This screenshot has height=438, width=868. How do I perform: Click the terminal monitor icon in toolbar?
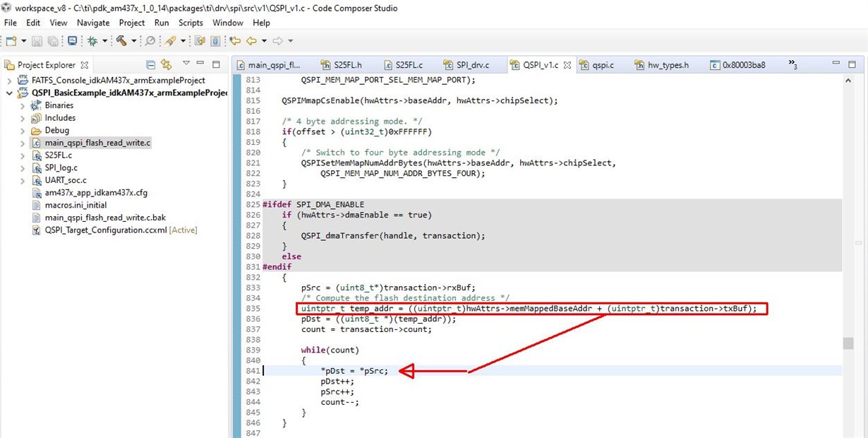pos(72,41)
